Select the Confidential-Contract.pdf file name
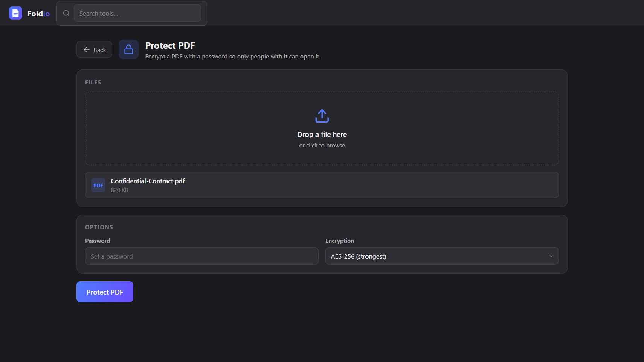Viewport: 644px width, 362px height. [x=148, y=181]
